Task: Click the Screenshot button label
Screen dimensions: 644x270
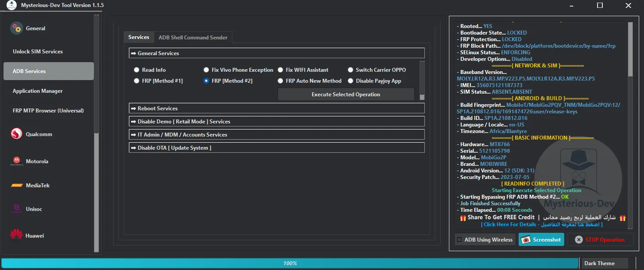Action: [547, 240]
